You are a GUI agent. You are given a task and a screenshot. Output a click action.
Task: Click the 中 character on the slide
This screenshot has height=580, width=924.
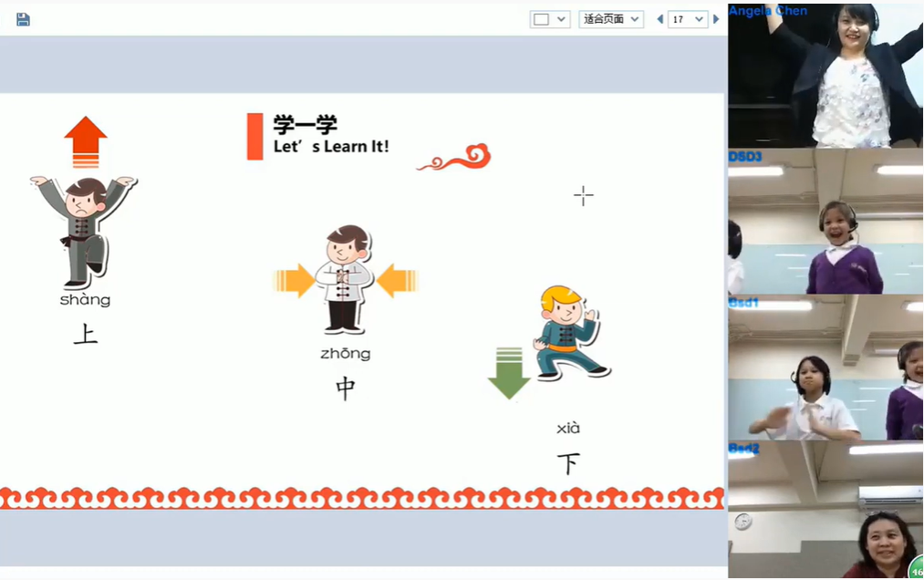tap(346, 388)
